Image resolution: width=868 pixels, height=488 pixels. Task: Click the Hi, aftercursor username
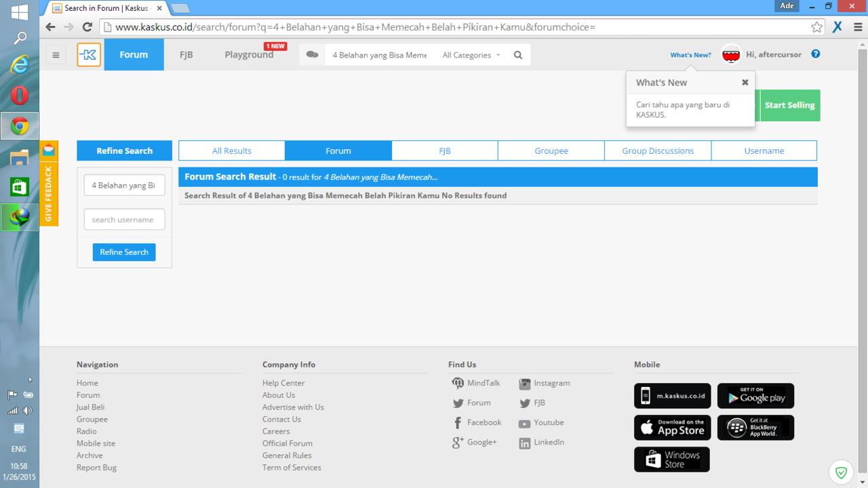click(774, 54)
